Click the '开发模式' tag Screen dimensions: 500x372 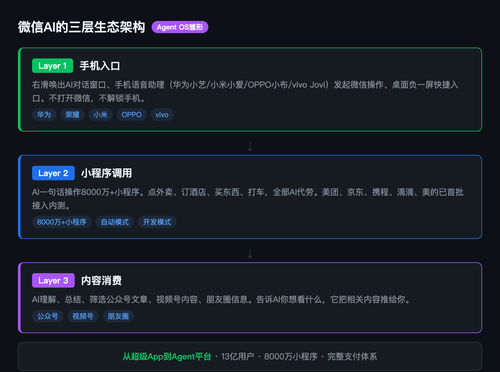click(157, 222)
